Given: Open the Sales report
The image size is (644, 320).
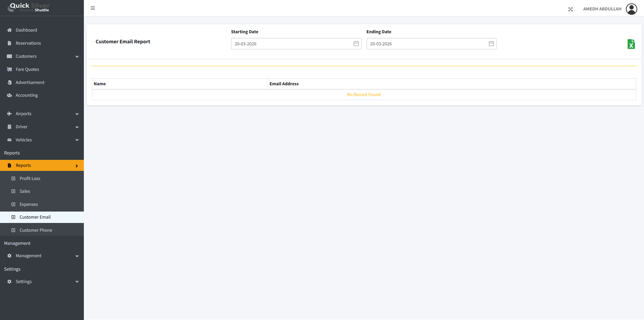Looking at the screenshot, I should (25, 191).
